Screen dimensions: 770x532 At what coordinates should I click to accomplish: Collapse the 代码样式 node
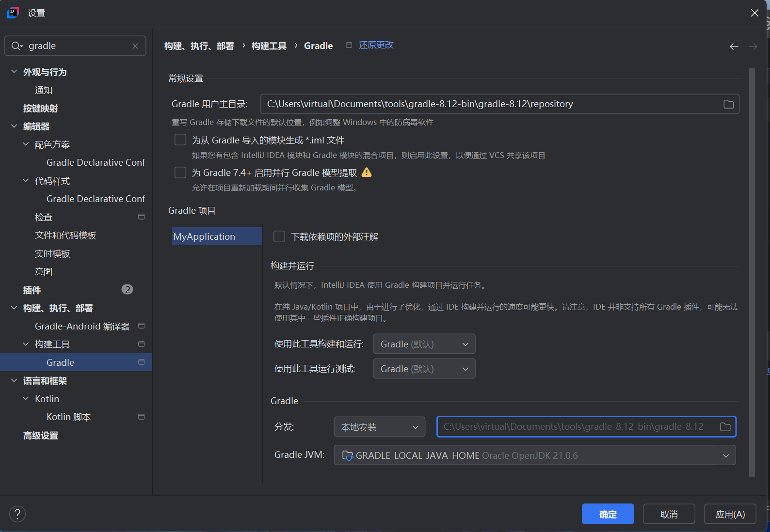[x=26, y=181]
